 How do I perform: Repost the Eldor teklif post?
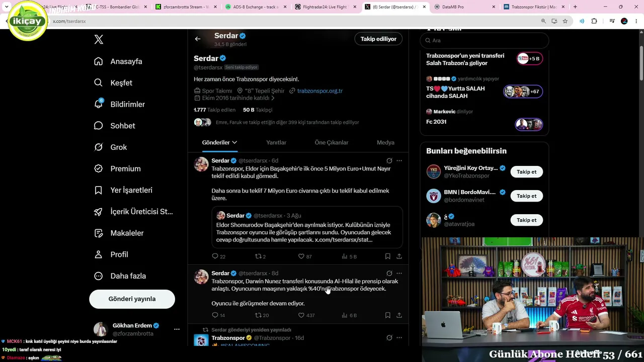point(260,256)
